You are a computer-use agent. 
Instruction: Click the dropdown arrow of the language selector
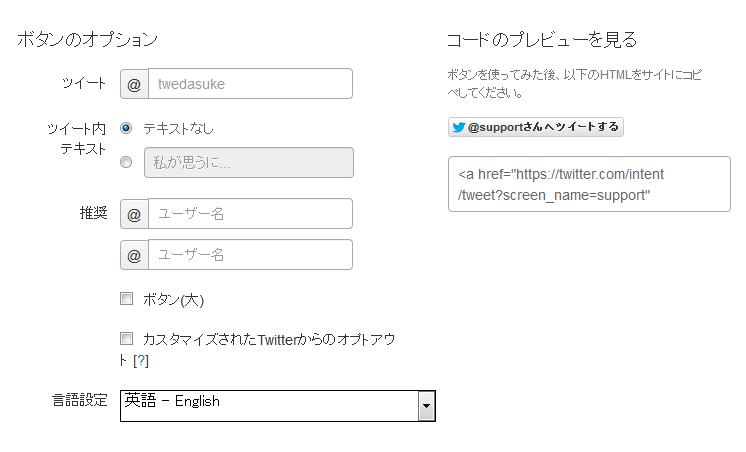[427, 406]
